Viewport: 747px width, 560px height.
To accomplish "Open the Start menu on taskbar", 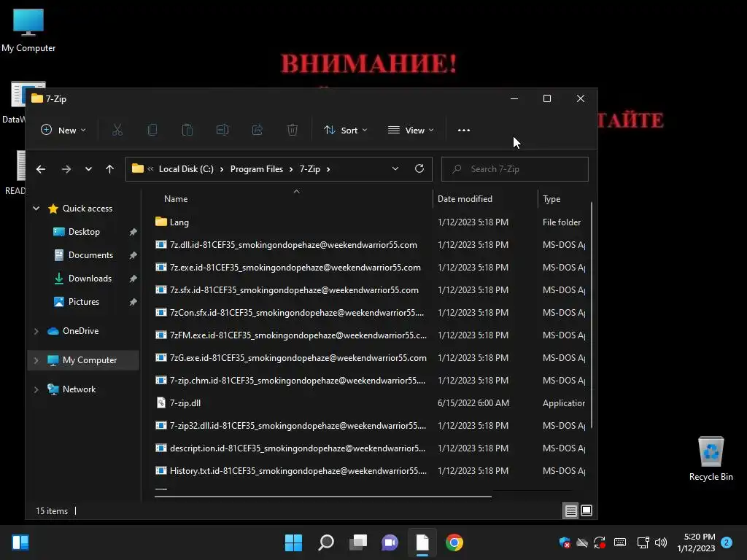I will (x=293, y=542).
